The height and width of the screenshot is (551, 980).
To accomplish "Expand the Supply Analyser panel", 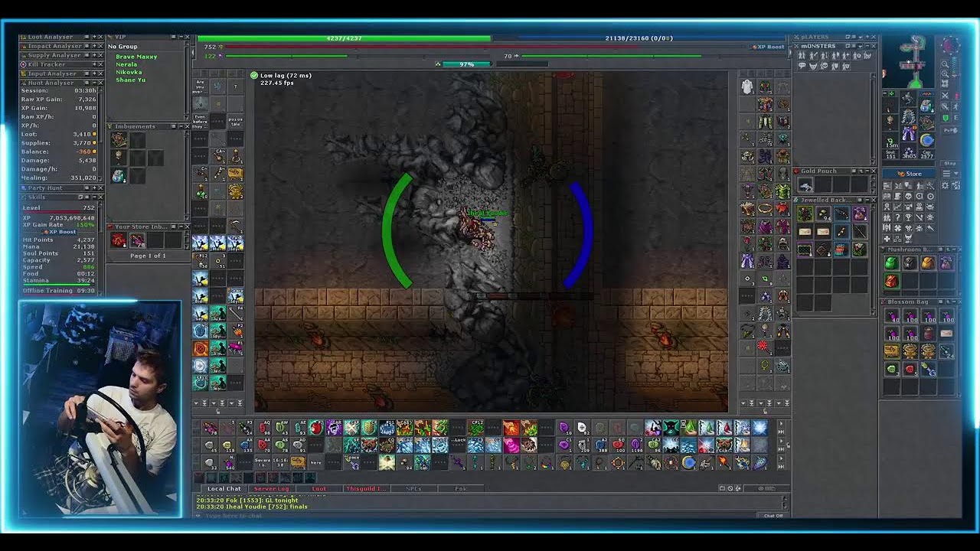I will click(x=94, y=55).
